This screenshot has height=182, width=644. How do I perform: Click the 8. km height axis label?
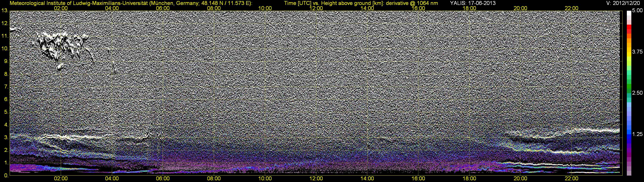(x=6, y=74)
